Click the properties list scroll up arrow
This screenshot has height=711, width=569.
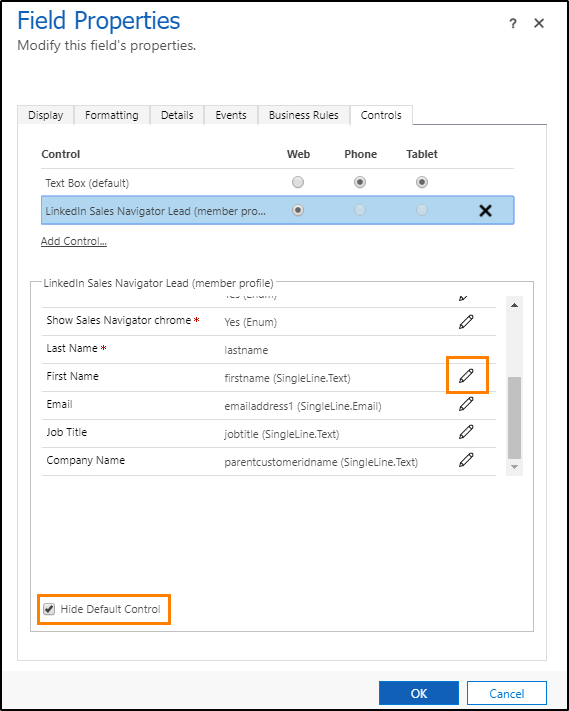coord(514,305)
